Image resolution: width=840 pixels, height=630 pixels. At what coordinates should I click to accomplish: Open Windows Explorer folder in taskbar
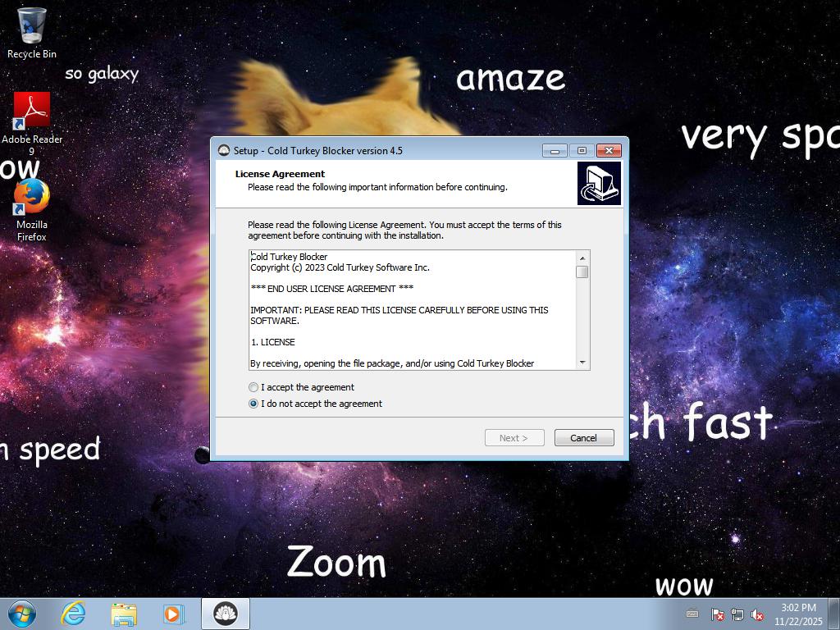[124, 614]
